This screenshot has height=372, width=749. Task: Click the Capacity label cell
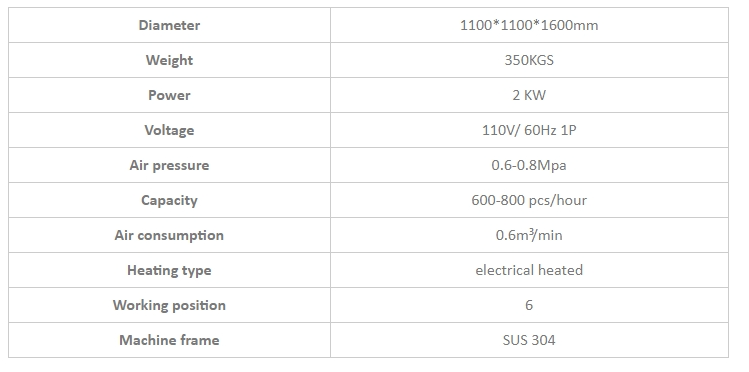coord(169,200)
